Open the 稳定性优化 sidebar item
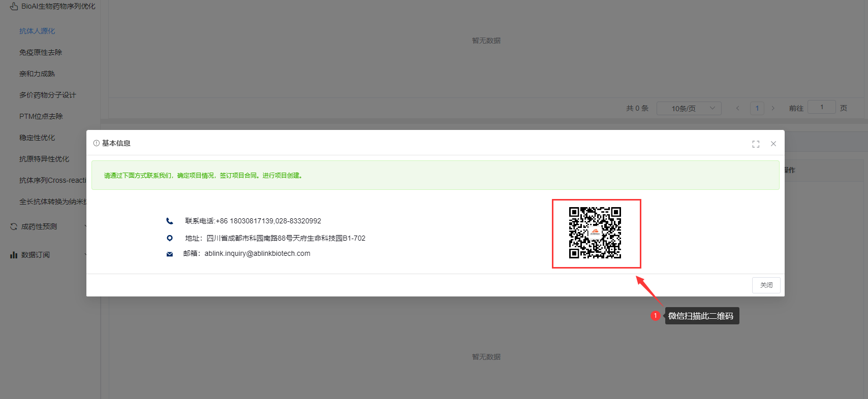The image size is (868, 399). [x=37, y=138]
